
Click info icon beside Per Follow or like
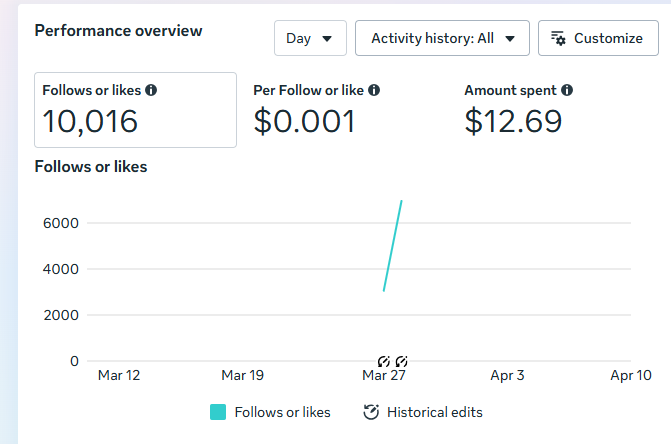374,90
